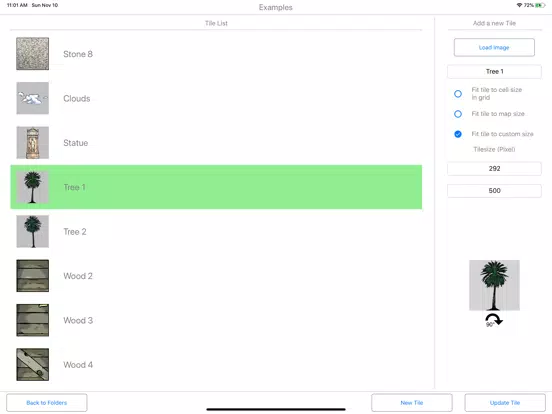The image size is (552, 414).
Task: Select the Wood 2 tile icon
Action: [32, 276]
